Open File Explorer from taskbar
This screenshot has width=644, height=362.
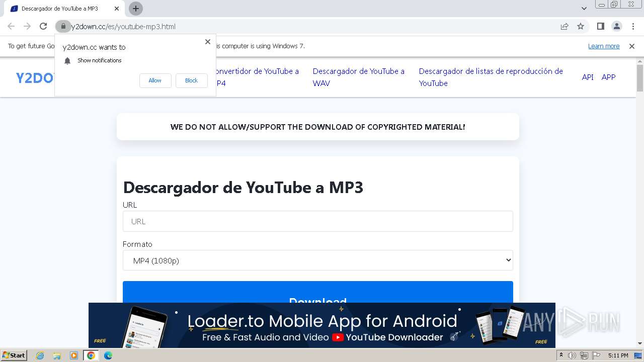pyautogui.click(x=57, y=355)
